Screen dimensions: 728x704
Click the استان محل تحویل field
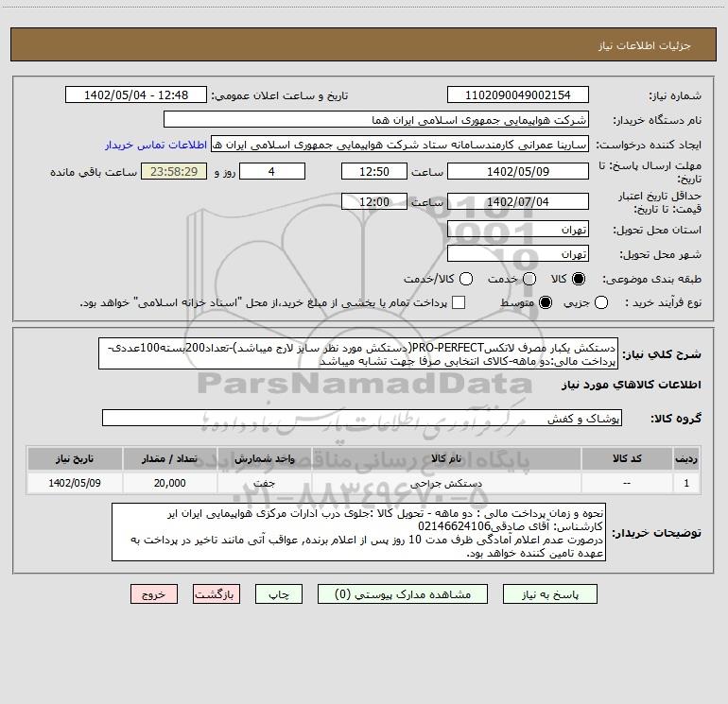pyautogui.click(x=518, y=230)
